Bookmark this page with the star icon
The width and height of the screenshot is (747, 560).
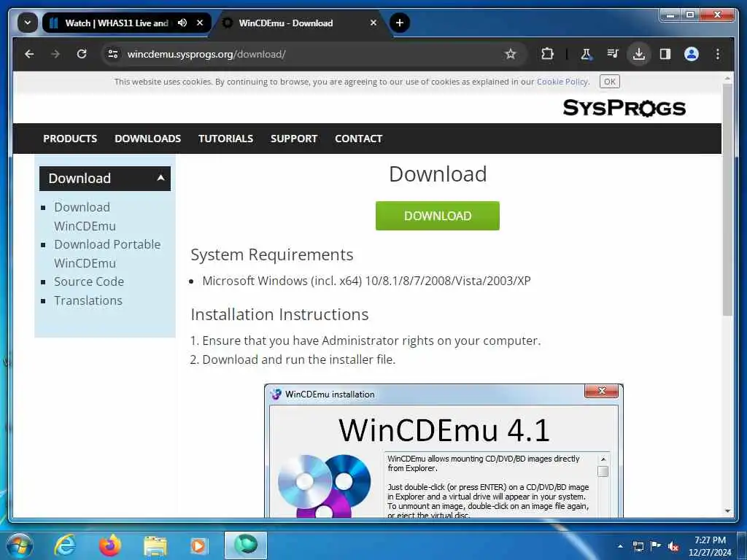(x=510, y=54)
